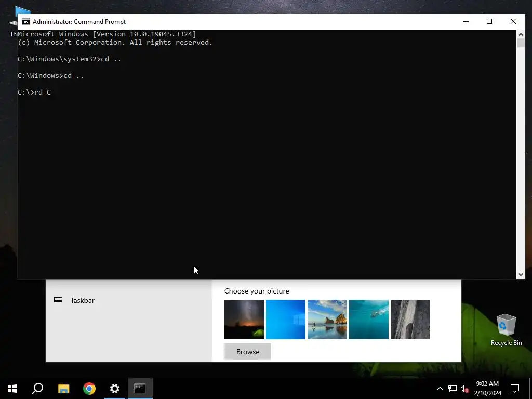Screen dimensions: 532x399
Task: Click the muted volume tray icon
Action: pyautogui.click(x=464, y=389)
